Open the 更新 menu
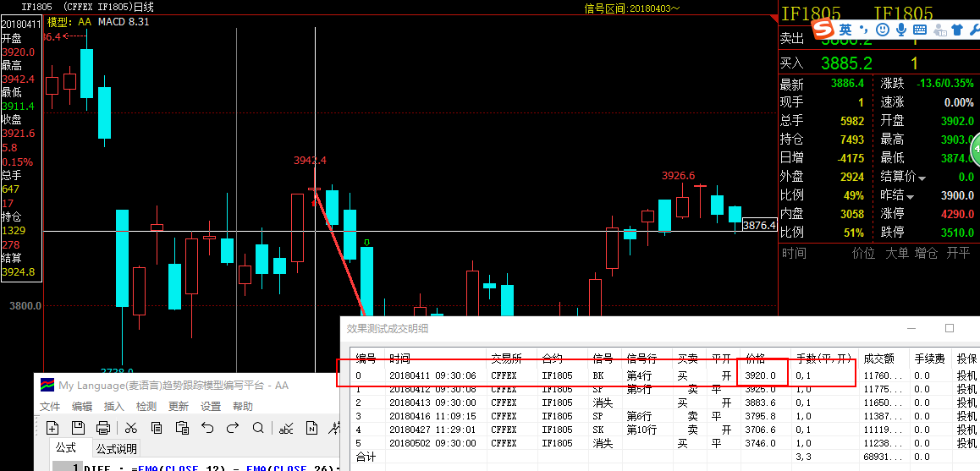The image size is (980, 471). 178,406
